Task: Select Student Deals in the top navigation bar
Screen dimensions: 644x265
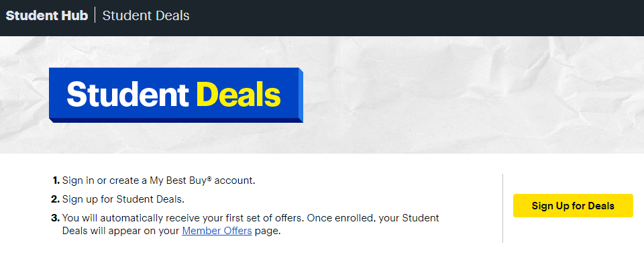Action: tap(146, 15)
